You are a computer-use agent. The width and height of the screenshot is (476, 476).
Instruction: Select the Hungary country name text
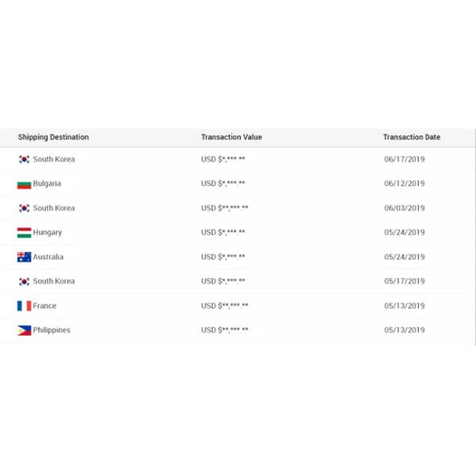click(48, 232)
